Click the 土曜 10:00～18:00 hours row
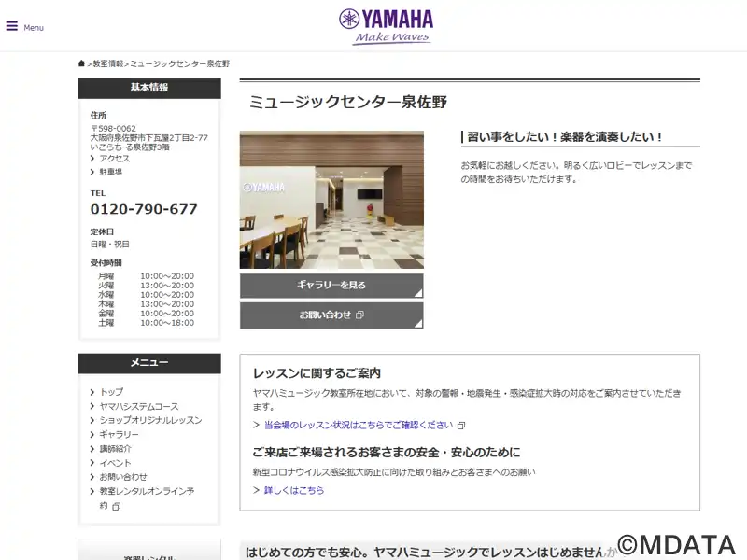 146,323
